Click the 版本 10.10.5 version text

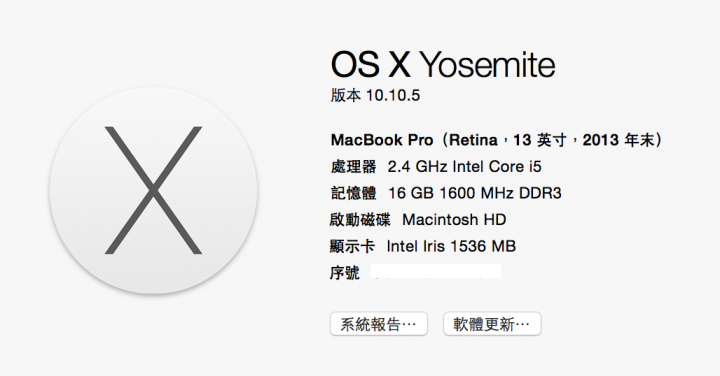375,95
